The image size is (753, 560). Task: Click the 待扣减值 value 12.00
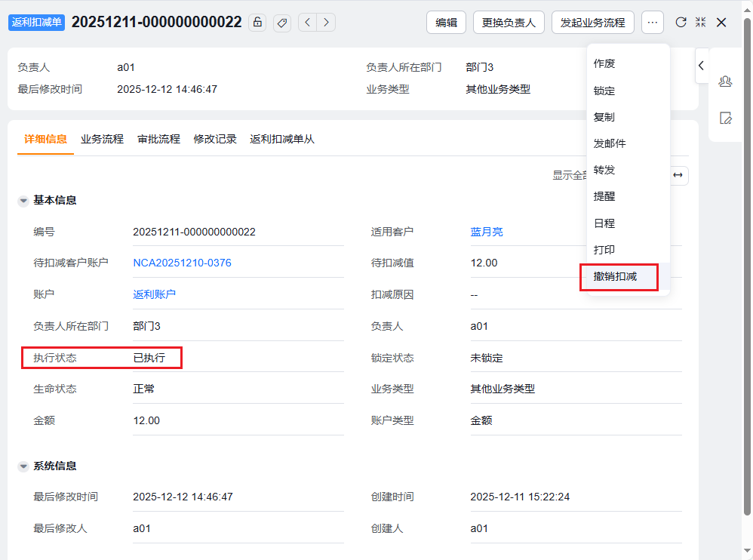coord(484,263)
